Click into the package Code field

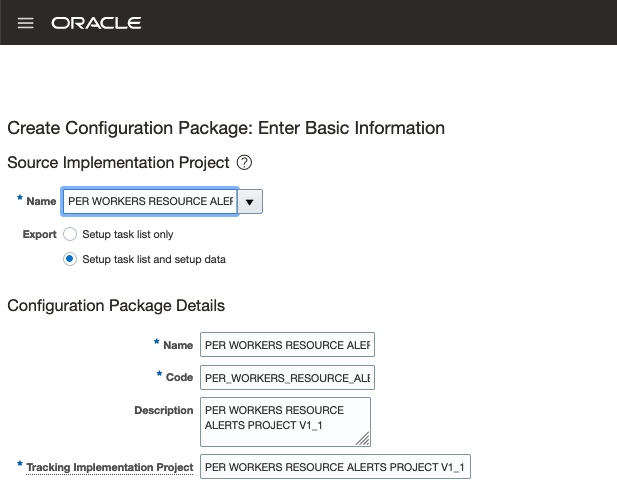pos(286,378)
